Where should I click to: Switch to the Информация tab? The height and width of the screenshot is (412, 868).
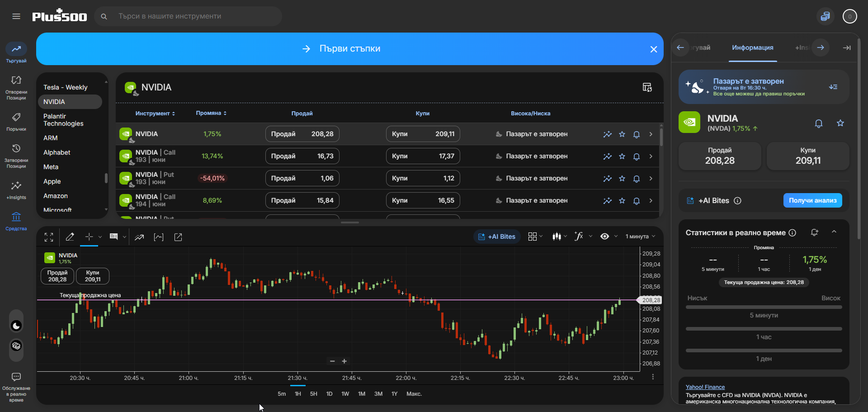(x=753, y=47)
